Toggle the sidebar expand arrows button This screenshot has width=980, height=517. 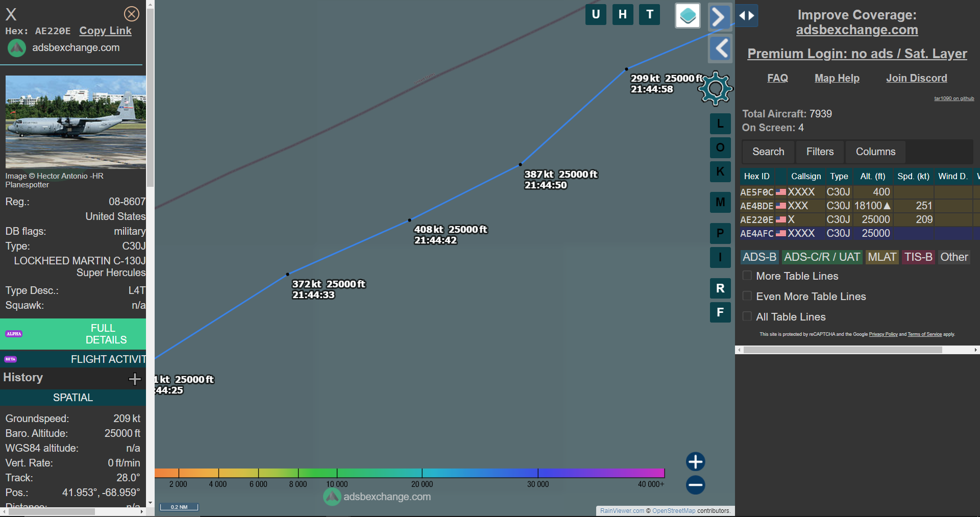coord(747,15)
